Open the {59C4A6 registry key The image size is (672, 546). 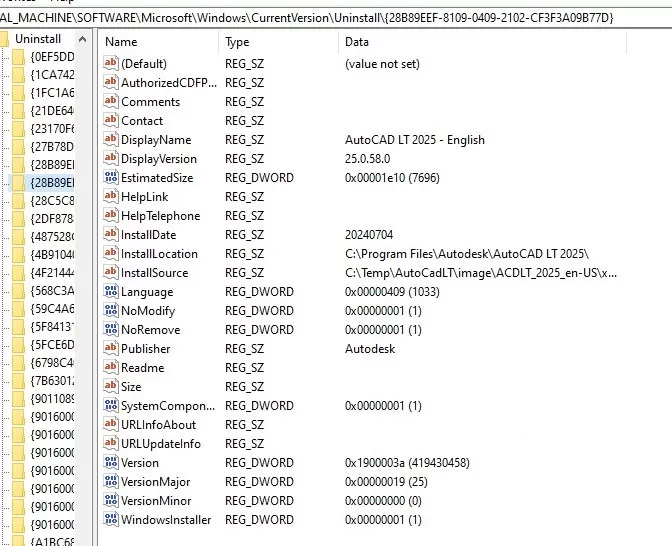click(52, 309)
